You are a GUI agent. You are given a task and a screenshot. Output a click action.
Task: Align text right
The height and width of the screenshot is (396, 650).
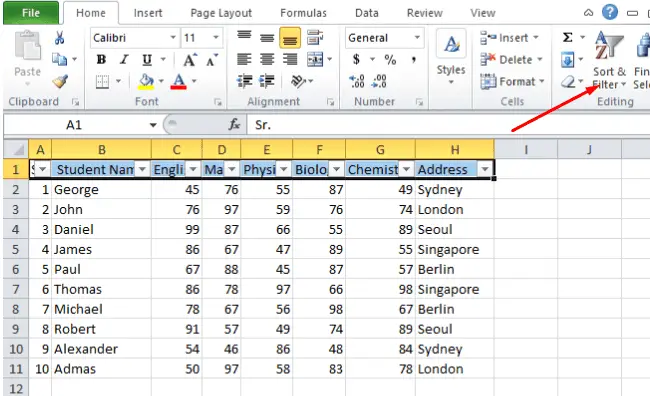point(290,60)
